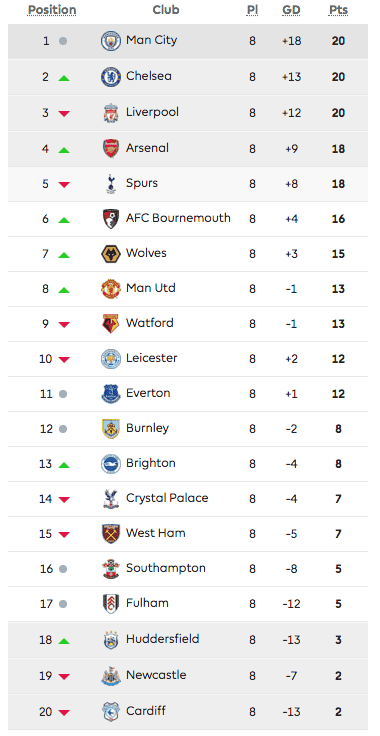Viewport: 380px width, 736px height.
Task: Click the Cardiff row in table
Action: click(188, 712)
